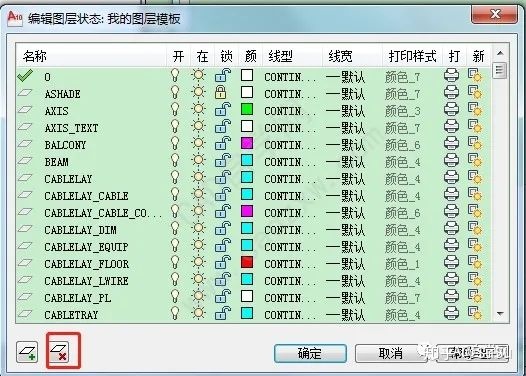This screenshot has height=376, width=526.
Task: Click 颜色_1 plot style of CABLELAY_FLOOR
Action: pos(403,264)
